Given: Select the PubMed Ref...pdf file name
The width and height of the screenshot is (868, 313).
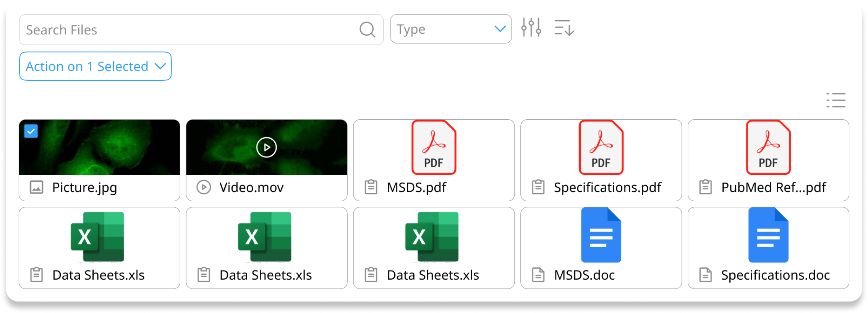Looking at the screenshot, I should click(x=774, y=187).
